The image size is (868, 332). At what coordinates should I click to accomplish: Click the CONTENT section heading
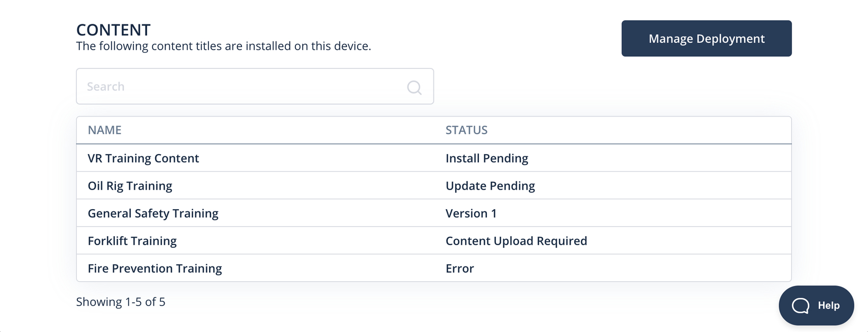[x=113, y=30]
